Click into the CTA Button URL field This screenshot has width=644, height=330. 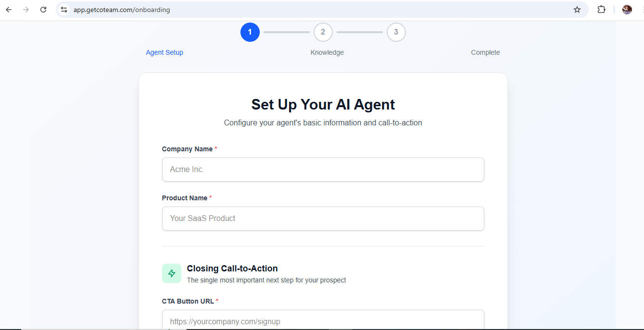[x=323, y=321]
